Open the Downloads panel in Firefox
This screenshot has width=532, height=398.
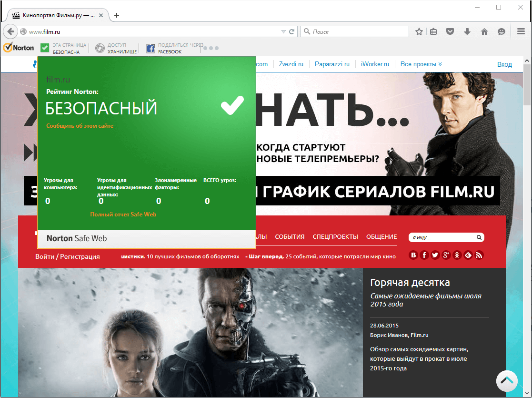(x=467, y=31)
